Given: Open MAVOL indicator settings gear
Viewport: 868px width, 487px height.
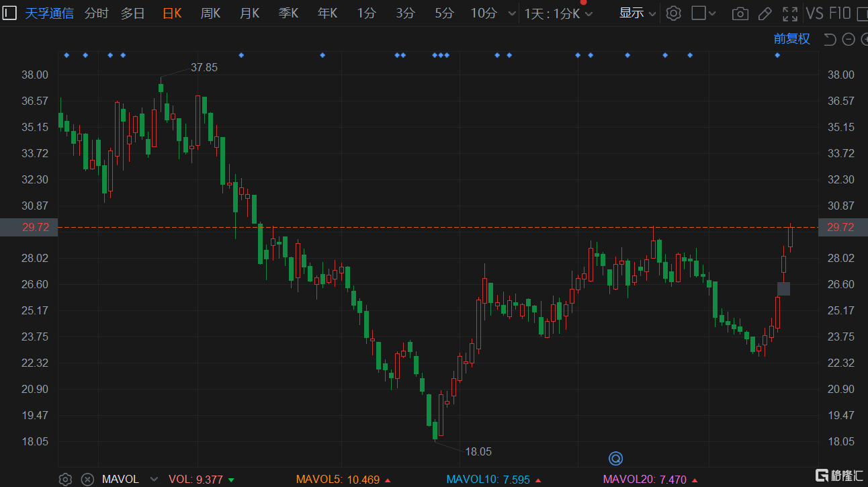Looking at the screenshot, I should (65, 479).
